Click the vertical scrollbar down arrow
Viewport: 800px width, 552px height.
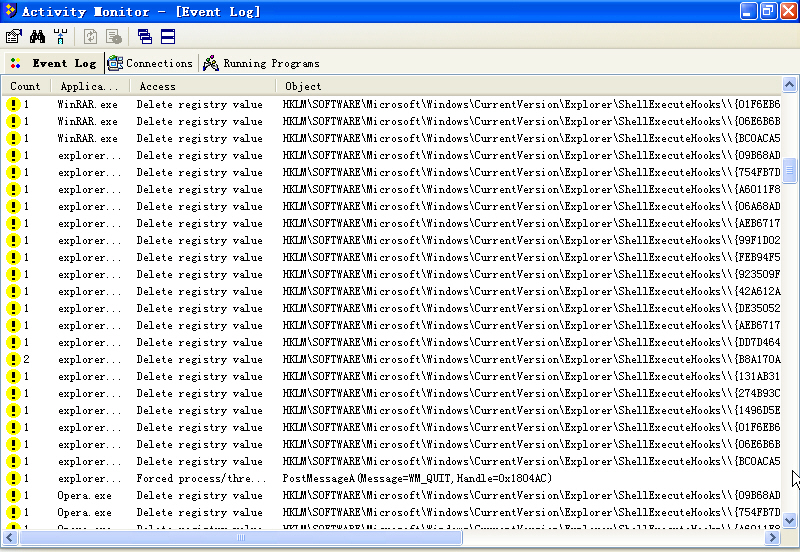coord(789,520)
